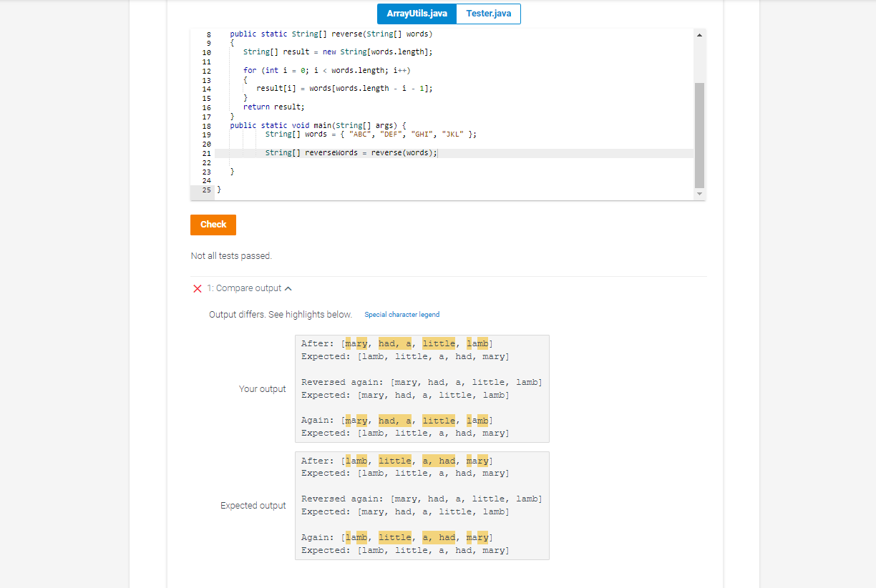876x588 pixels.
Task: Click the scrollbar down arrow in the editor
Action: (700, 193)
